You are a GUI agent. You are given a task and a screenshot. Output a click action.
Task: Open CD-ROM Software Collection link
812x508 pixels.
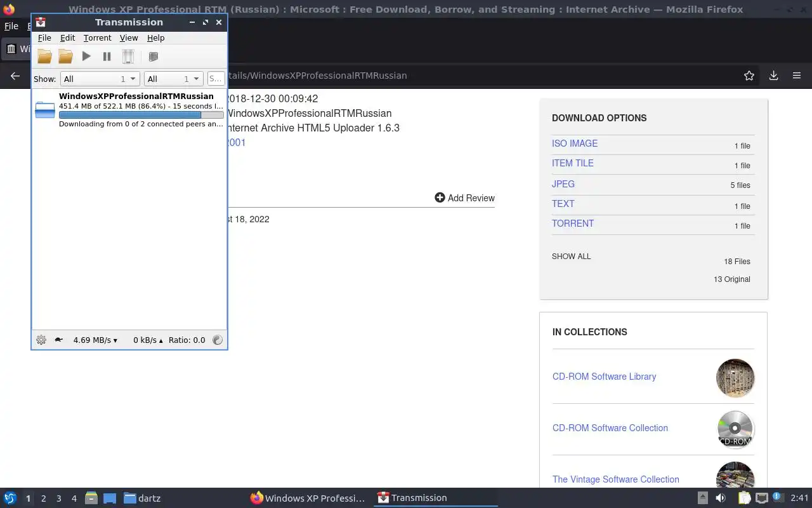click(610, 428)
